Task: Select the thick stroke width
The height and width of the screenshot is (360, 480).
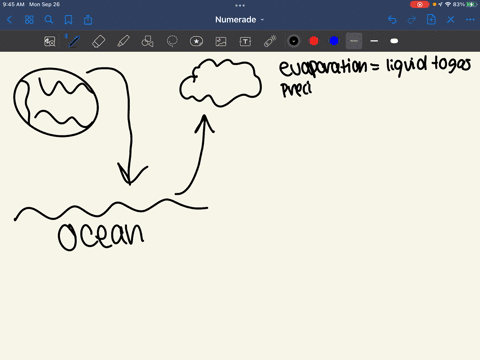Action: pyautogui.click(x=394, y=41)
